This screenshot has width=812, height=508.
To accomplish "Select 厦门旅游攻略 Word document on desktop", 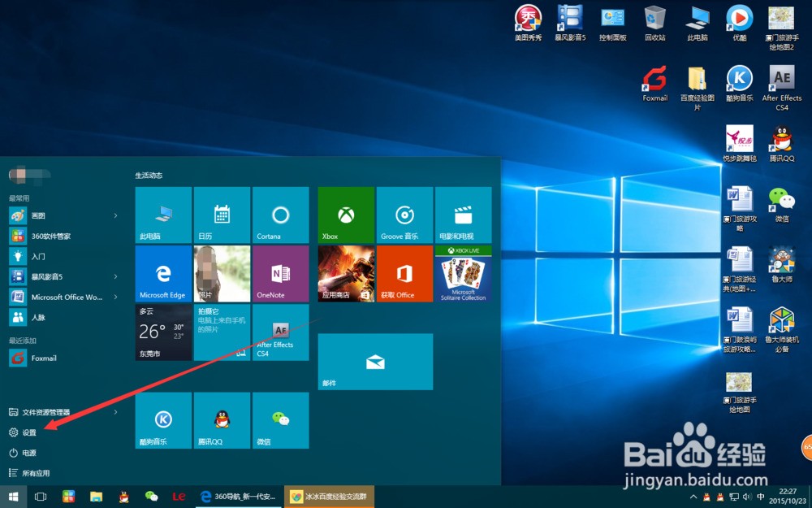I will (x=740, y=209).
